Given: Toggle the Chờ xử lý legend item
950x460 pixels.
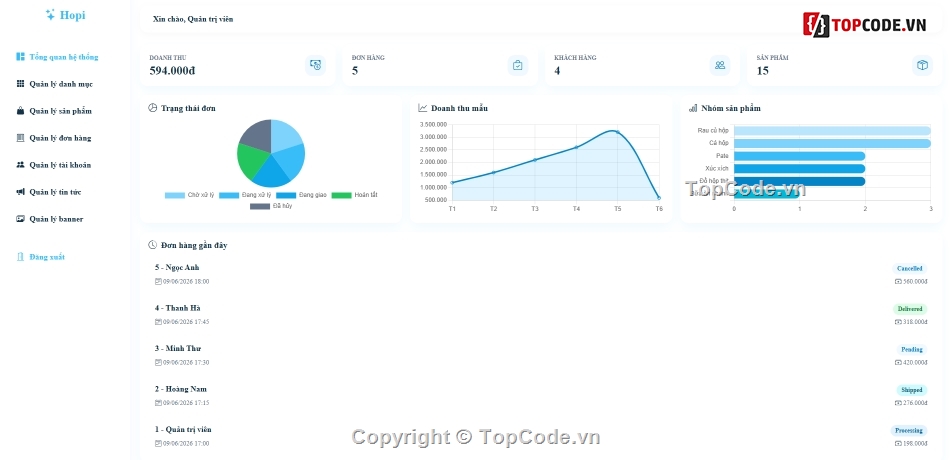Looking at the screenshot, I should click(x=190, y=195).
